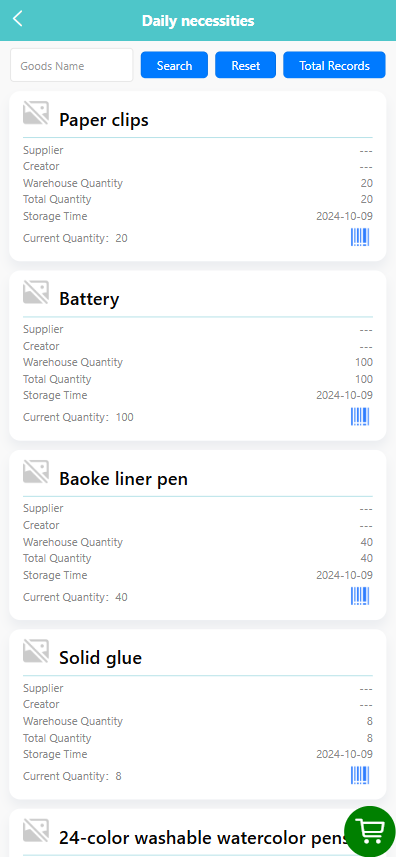Screen dimensions: 396x857
Task: Open the watercolor pens image placeholder
Action: click(x=36, y=830)
